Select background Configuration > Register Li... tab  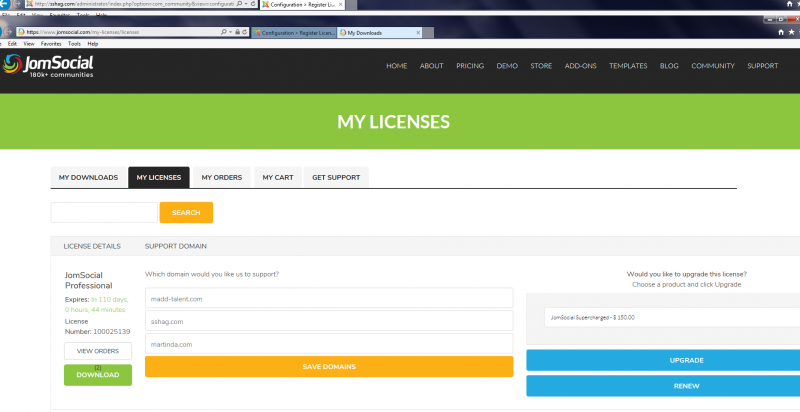[303, 4]
